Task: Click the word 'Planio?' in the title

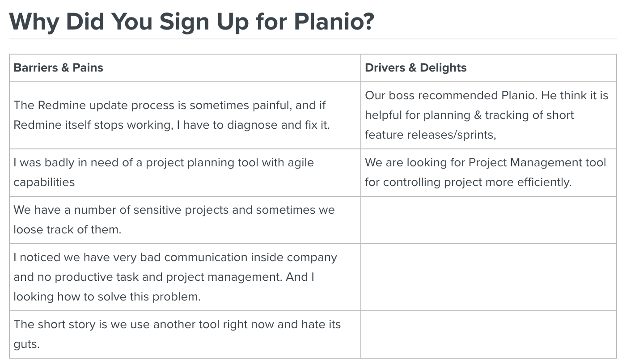Action: [334, 21]
